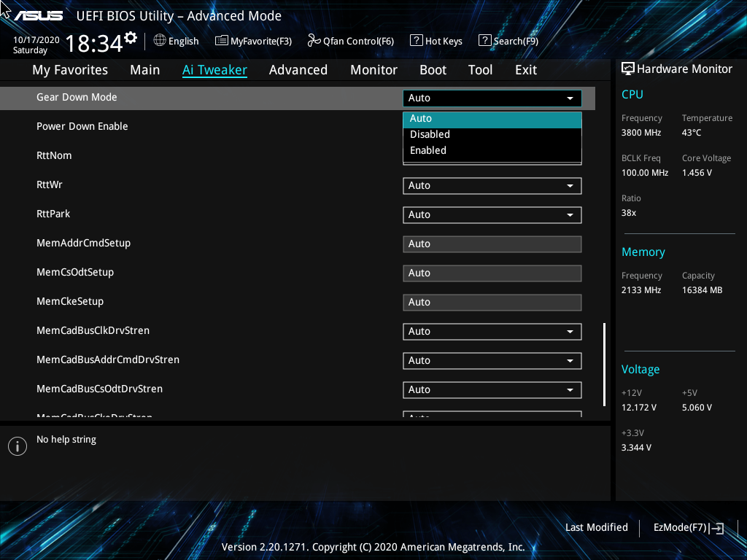Select the MemAddrCmdSetup label
747x560 pixels.
(83, 243)
